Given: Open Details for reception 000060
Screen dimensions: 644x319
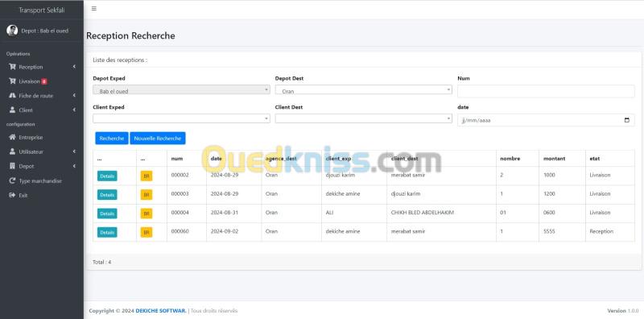Looking at the screenshot, I should [107, 232].
